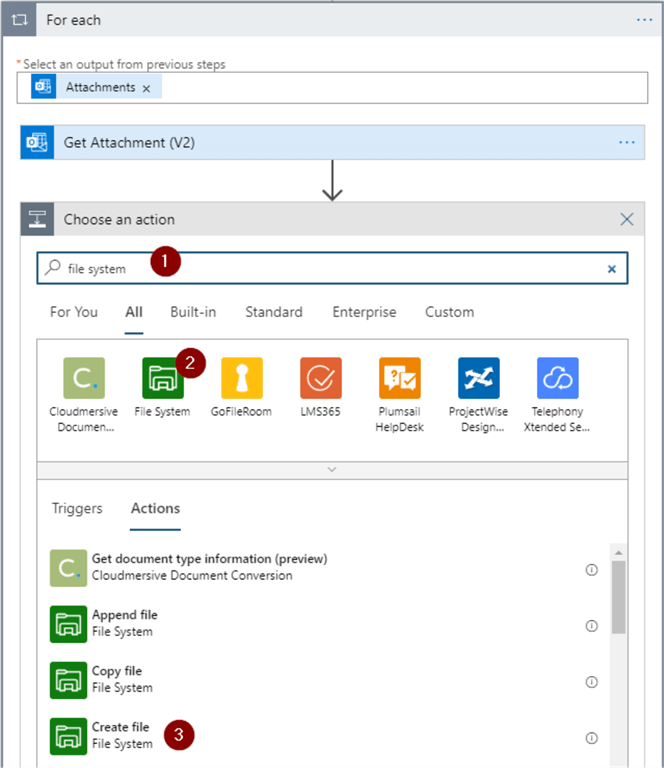This screenshot has height=768, width=664.
Task: Select the GoFileRoom connector icon
Action: (x=242, y=378)
